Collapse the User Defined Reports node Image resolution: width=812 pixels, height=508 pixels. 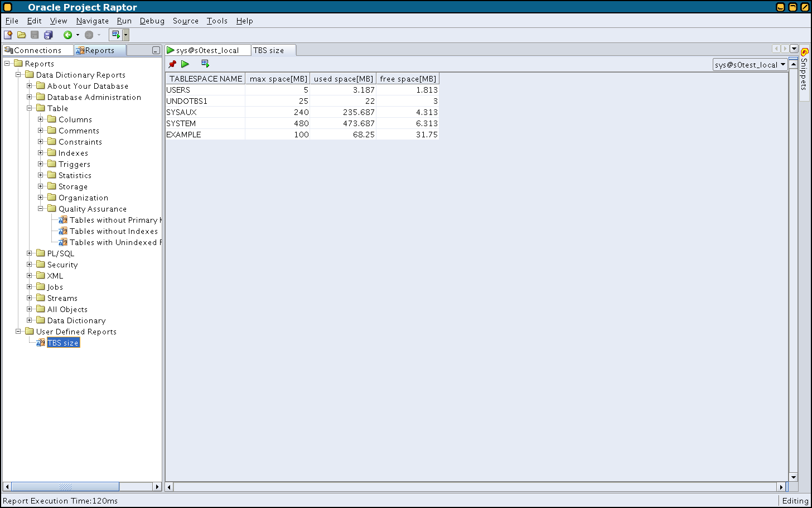point(18,331)
